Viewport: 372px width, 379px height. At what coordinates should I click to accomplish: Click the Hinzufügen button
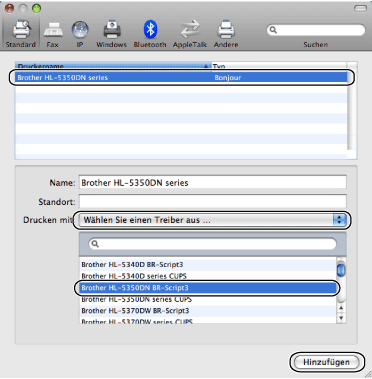(x=326, y=362)
